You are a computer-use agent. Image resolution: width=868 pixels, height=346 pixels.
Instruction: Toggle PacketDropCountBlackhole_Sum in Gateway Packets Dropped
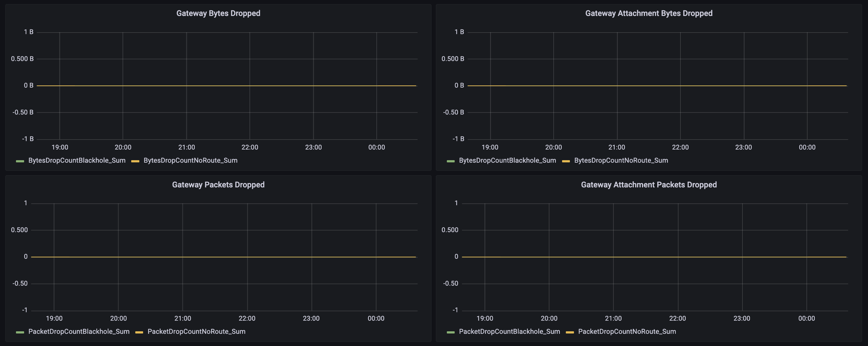pos(79,332)
